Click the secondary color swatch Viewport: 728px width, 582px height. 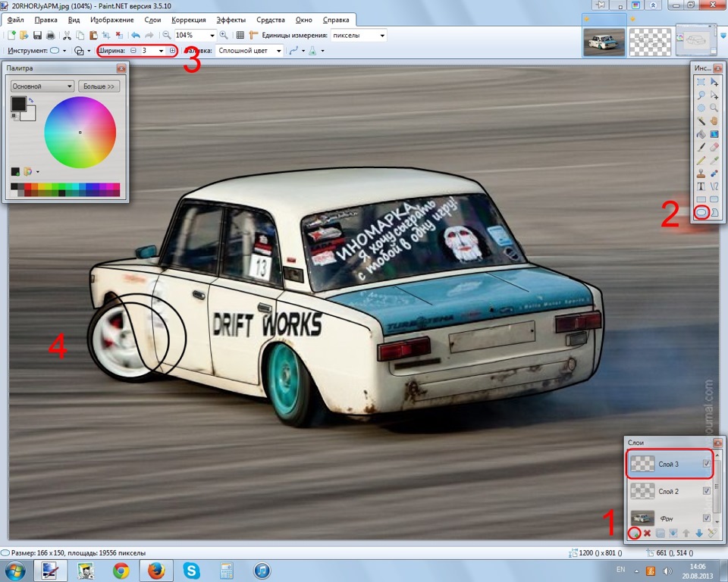click(30, 114)
